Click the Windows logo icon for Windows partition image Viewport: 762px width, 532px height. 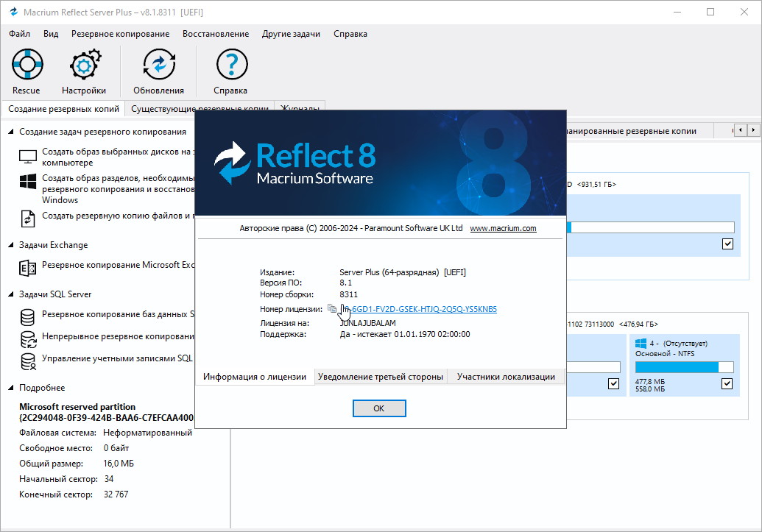pos(28,182)
